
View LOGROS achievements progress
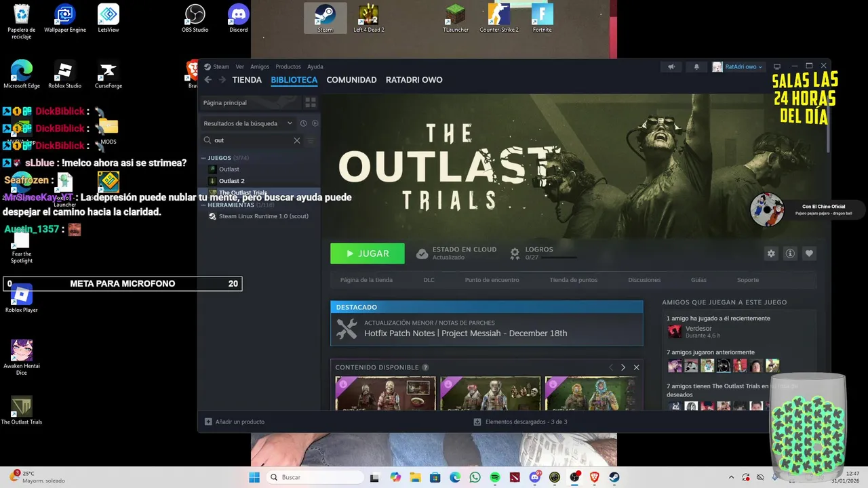tap(542, 253)
